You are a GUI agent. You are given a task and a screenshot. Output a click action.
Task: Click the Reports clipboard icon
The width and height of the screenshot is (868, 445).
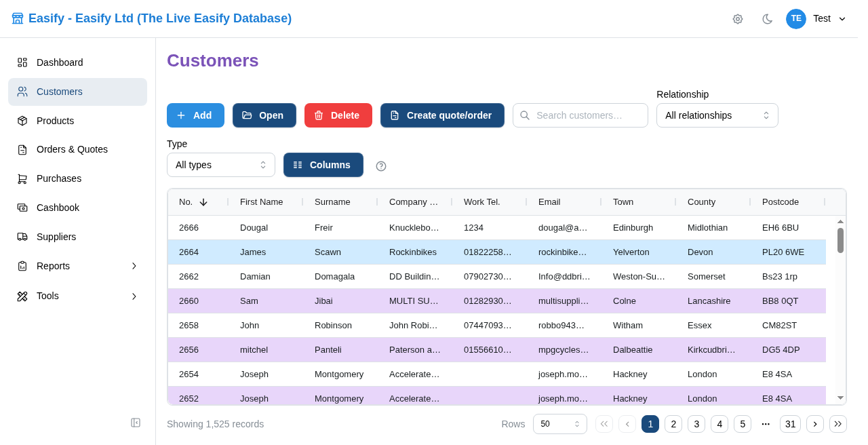point(22,266)
